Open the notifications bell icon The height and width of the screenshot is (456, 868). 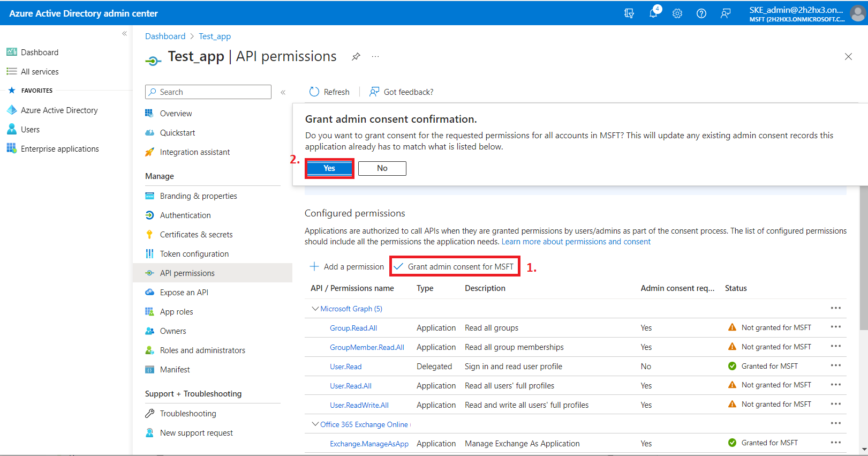point(653,13)
